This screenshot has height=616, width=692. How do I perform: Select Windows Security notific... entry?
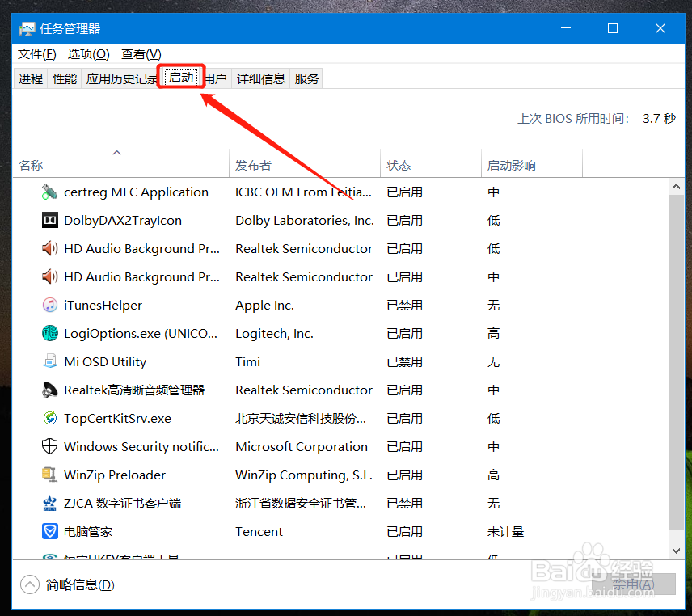(x=141, y=446)
